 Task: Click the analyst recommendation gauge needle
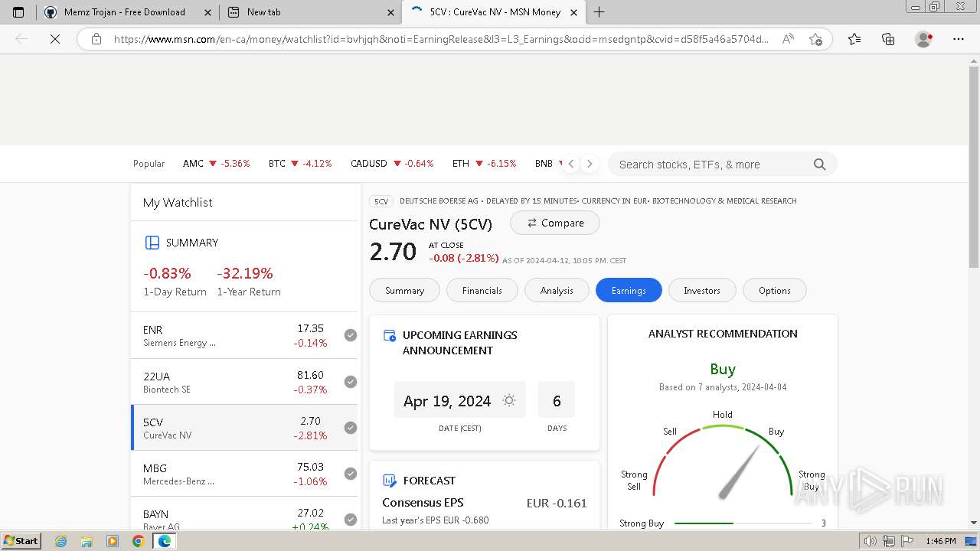click(739, 472)
